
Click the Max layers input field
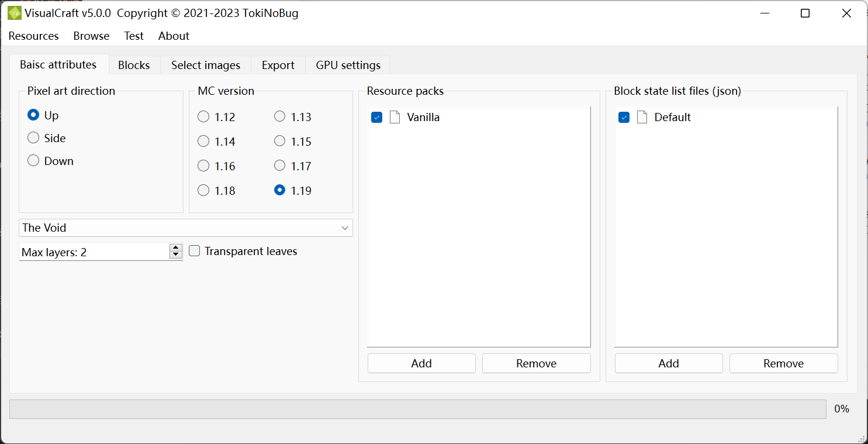(94, 252)
